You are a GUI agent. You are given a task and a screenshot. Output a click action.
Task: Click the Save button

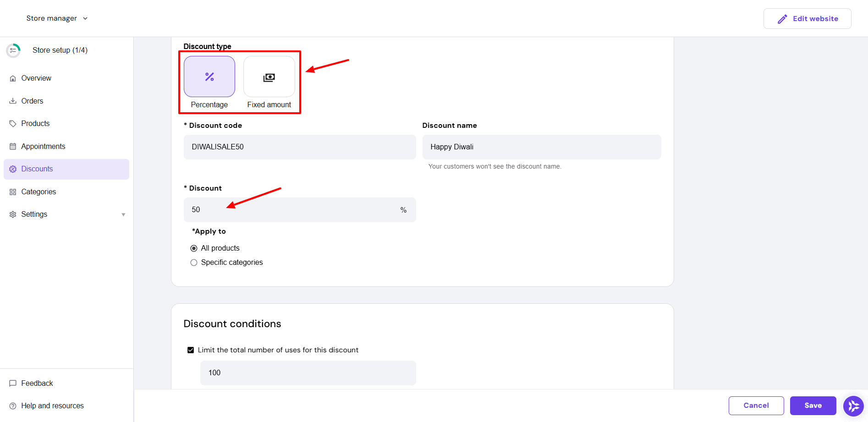813,406
